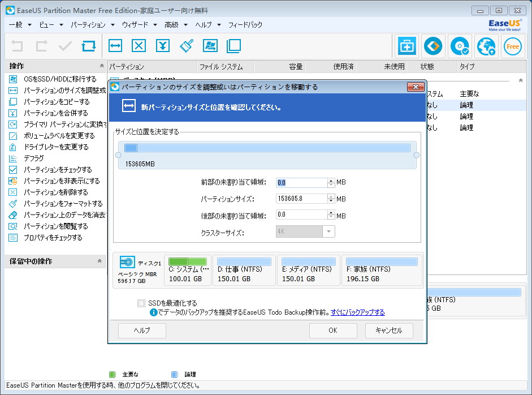
Task: Open the クラスターサイズ 4K dropdown
Action: 305,231
